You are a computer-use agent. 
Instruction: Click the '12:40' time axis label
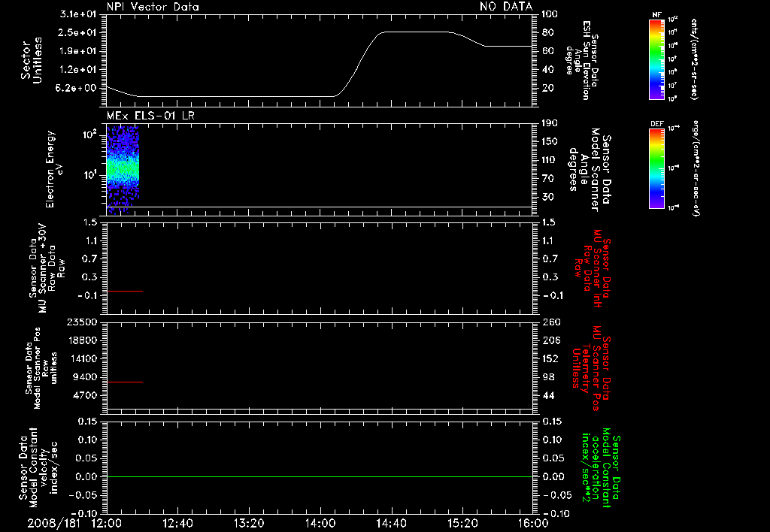click(x=177, y=523)
